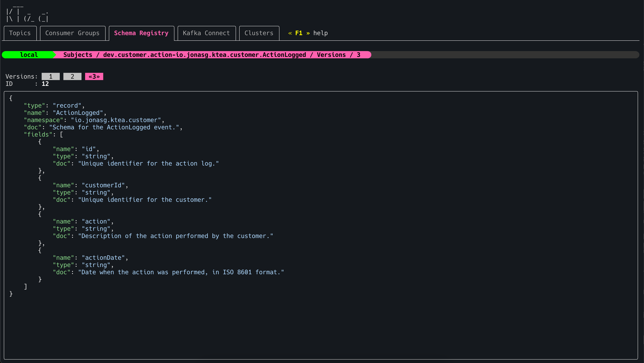This screenshot has width=644, height=363.
Task: Click the "namespace" key in schema
Action: coord(43,120)
